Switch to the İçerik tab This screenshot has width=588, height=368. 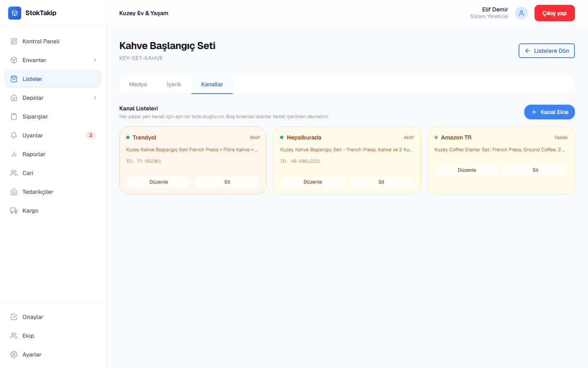click(174, 84)
